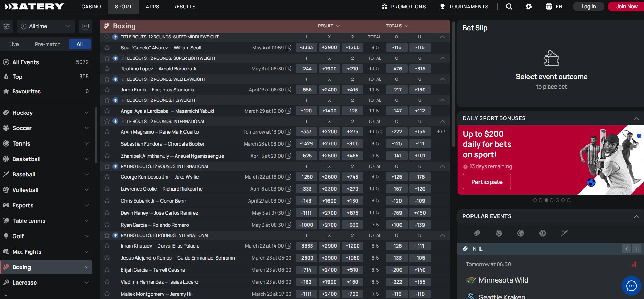Viewport: 644px width, 299px height.
Task: Open the search magnifier icon
Action: 509,7
